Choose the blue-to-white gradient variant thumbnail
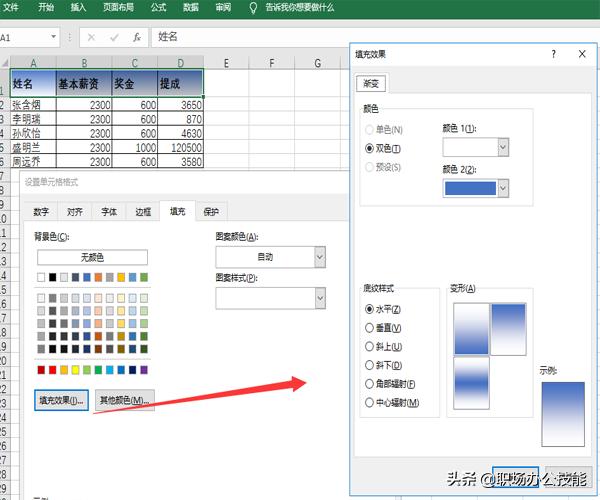600x500 pixels. 508,329
